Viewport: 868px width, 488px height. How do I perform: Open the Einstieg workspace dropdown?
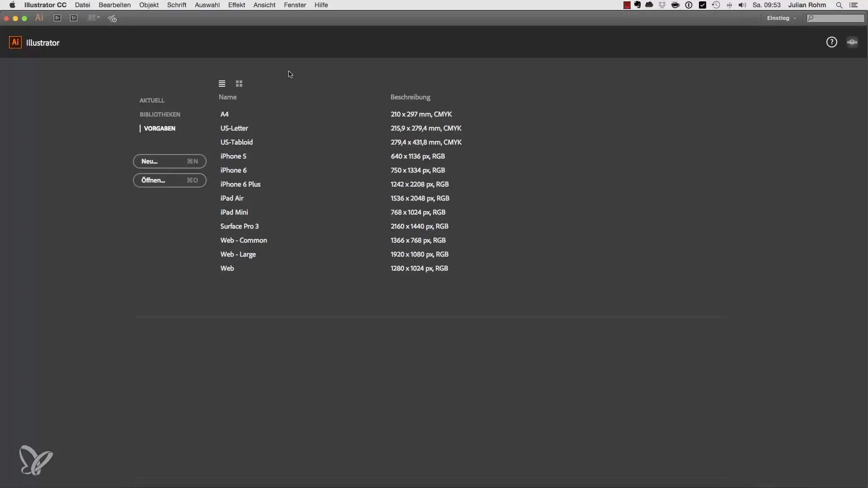[782, 18]
